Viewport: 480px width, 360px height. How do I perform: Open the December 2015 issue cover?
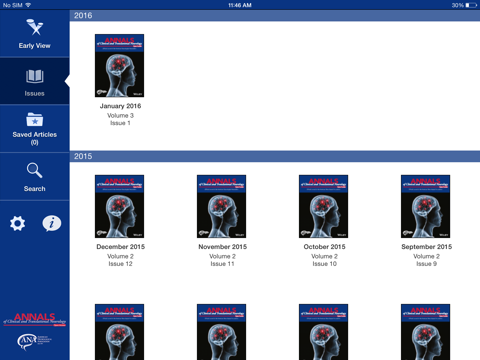click(119, 206)
